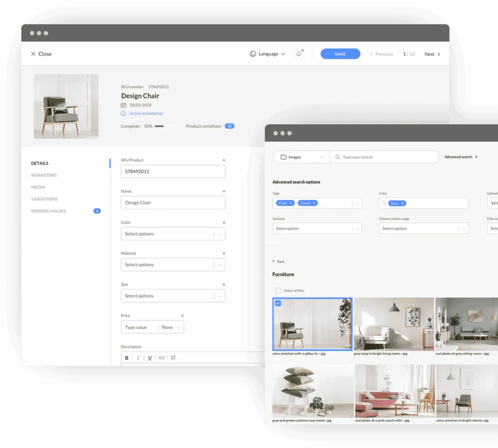This screenshot has width=498, height=448.
Task: Insert a link in Description
Action: tap(161, 358)
